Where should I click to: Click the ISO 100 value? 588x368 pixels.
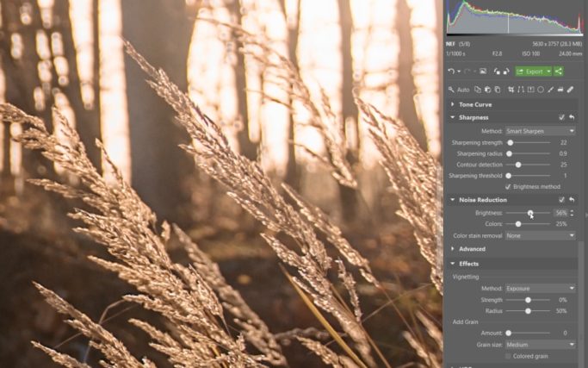tap(531, 53)
